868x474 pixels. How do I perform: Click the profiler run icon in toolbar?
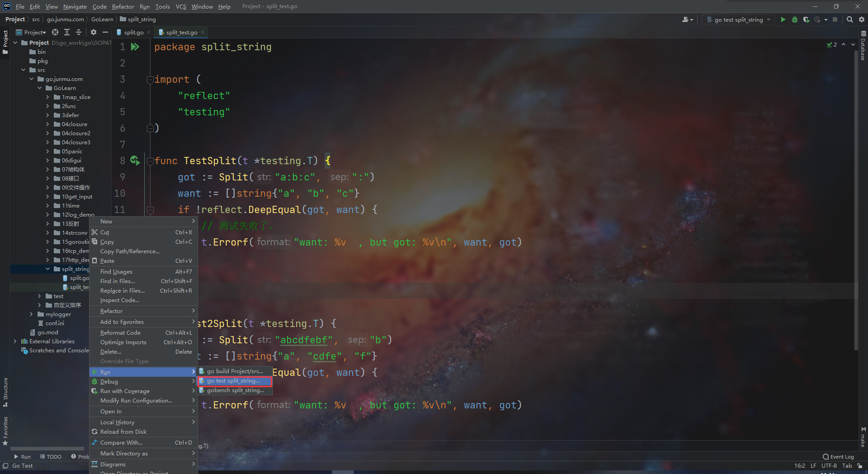817,19
